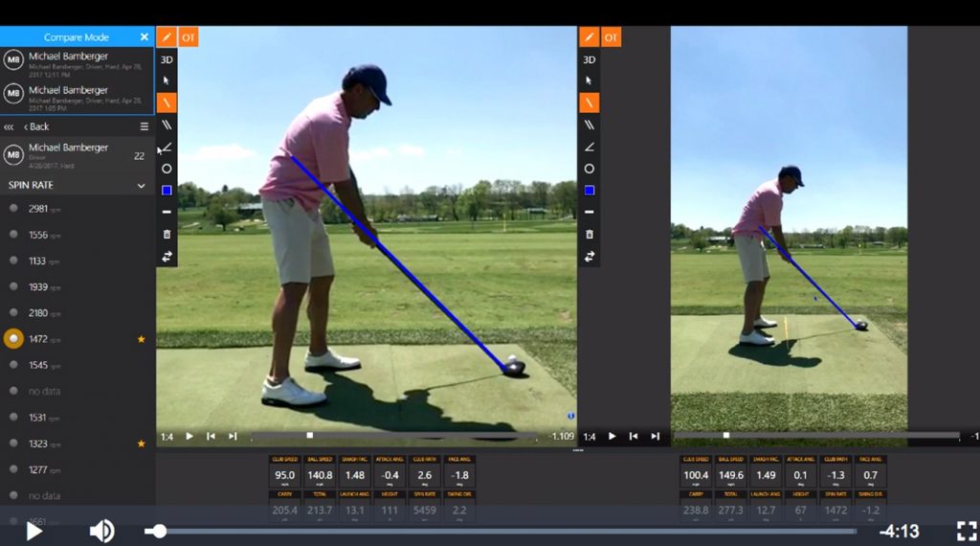This screenshot has width=980, height=546.
Task: Click the swap arrows icon in left toolbar
Action: 167,256
